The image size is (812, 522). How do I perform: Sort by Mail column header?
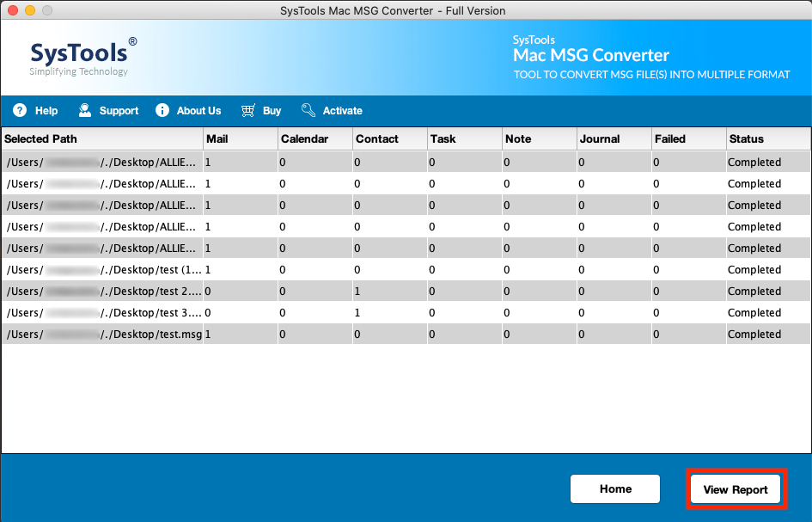click(x=241, y=139)
